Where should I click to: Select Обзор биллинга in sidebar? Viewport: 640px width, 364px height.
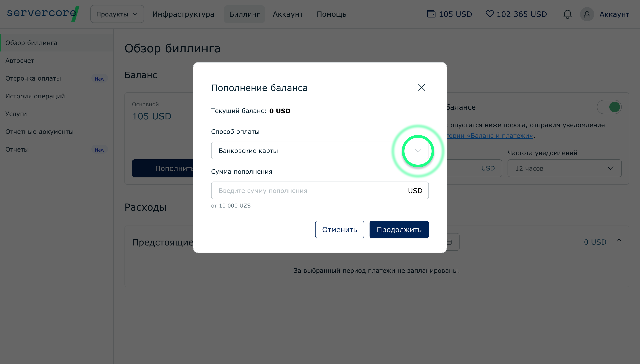pos(57,43)
